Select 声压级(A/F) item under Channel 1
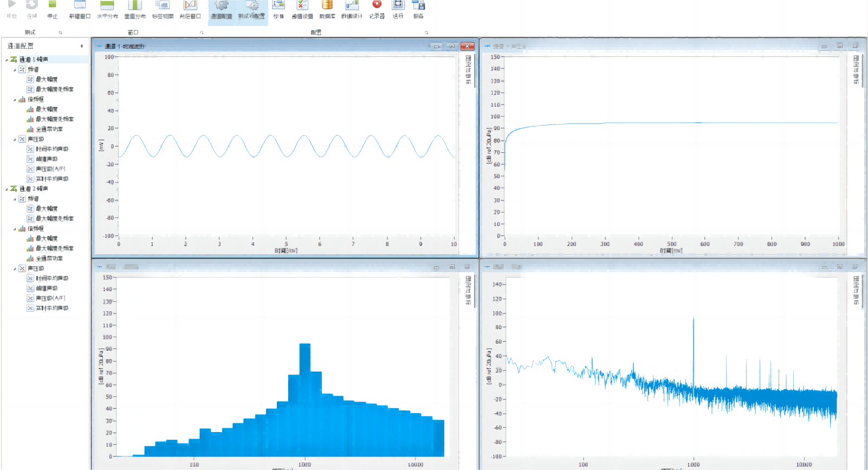Viewport: 868px width, 470px height. pos(50,169)
